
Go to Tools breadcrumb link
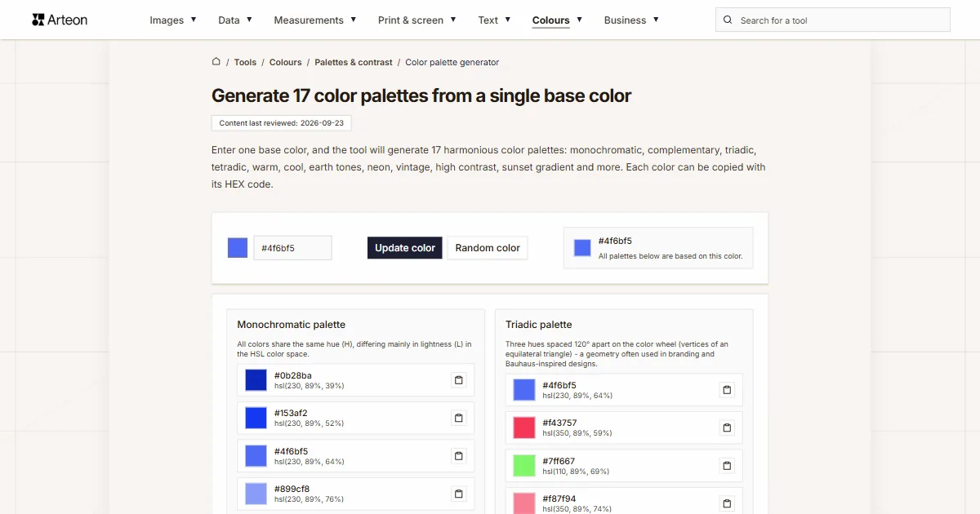click(245, 62)
